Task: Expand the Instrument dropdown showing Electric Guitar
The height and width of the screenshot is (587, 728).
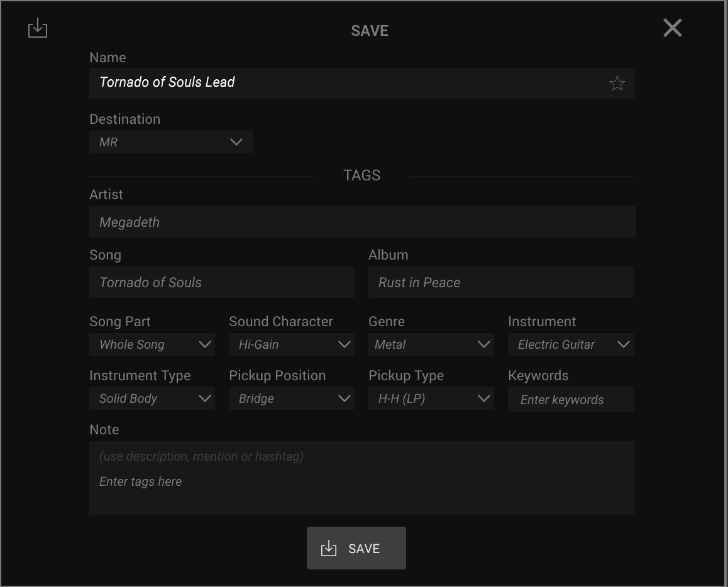Action: tap(570, 344)
